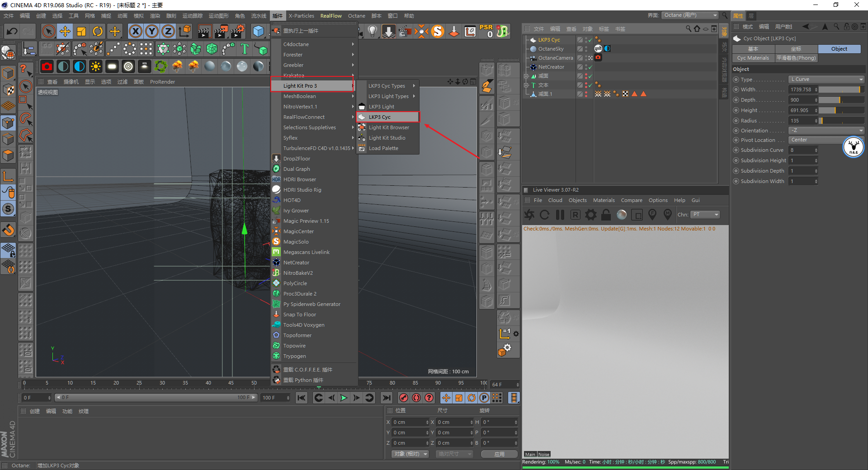Image resolution: width=868 pixels, height=470 pixels.
Task: Click the 平滑着色(Phong) tab
Action: pos(796,58)
